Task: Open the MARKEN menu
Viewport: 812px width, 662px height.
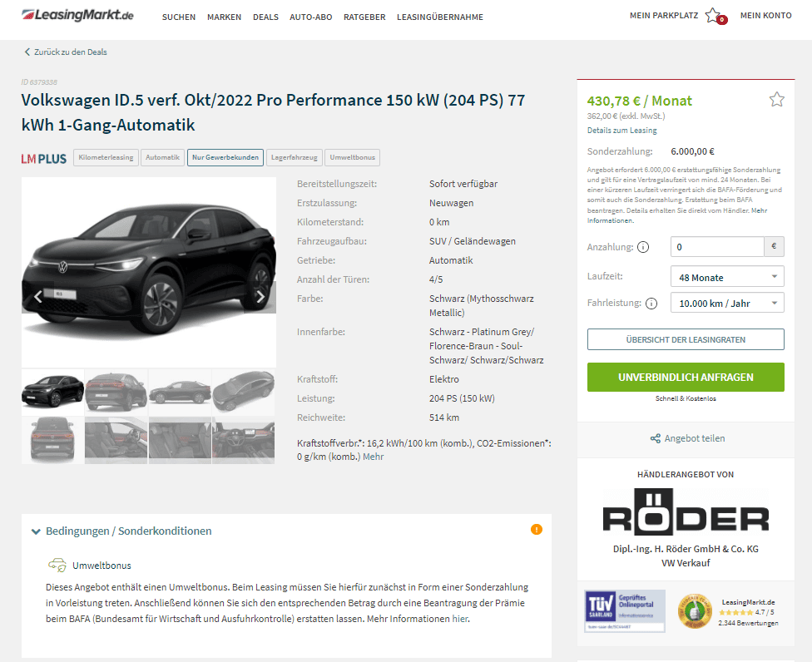Action: point(225,17)
